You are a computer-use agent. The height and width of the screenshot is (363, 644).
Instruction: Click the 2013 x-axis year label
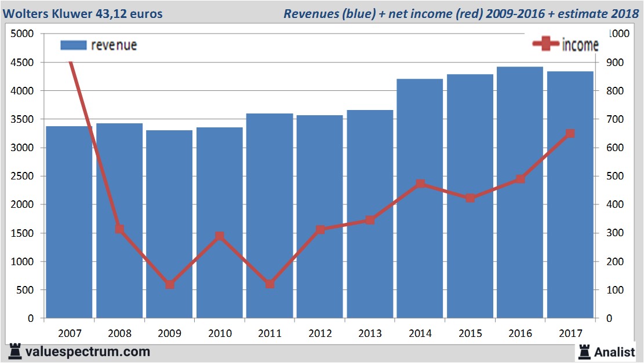(370, 333)
